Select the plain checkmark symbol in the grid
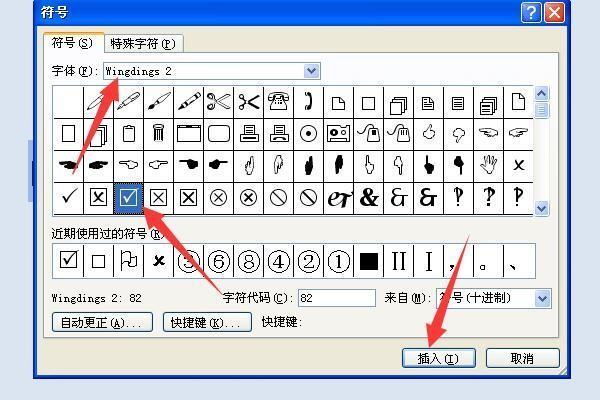 (68, 198)
